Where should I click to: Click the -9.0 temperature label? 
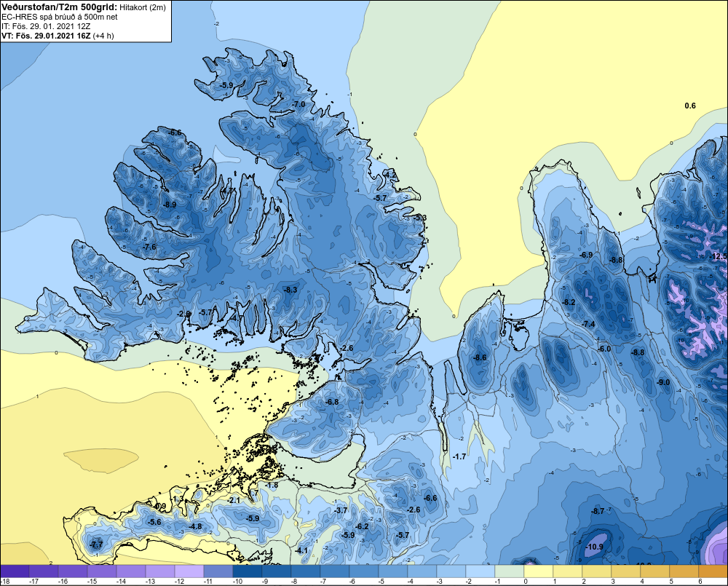663,382
